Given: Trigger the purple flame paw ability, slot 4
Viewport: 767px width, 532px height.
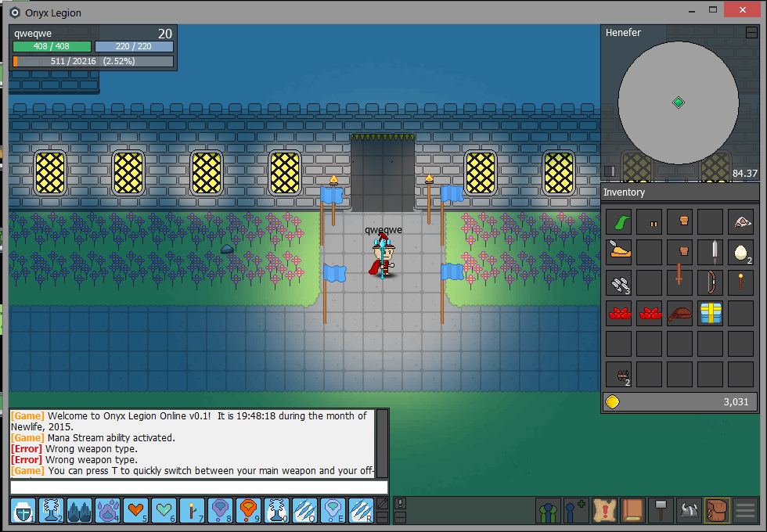Looking at the screenshot, I should 108,510.
